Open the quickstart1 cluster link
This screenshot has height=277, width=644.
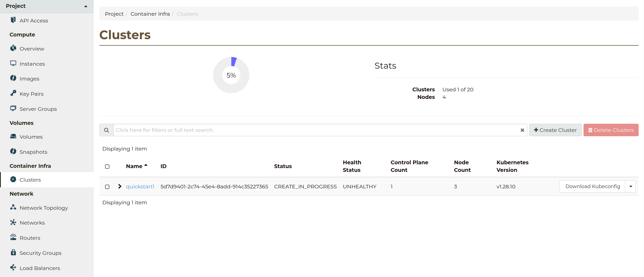click(x=140, y=186)
